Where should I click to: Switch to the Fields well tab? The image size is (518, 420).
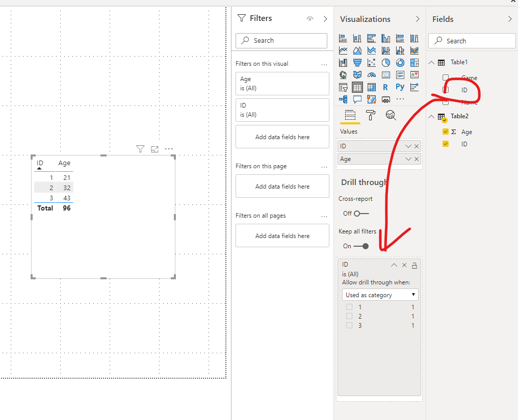[350, 115]
